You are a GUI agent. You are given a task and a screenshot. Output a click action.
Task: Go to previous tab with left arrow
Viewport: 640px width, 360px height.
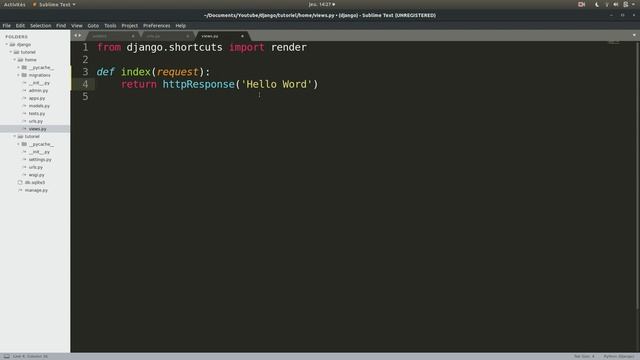point(75,36)
